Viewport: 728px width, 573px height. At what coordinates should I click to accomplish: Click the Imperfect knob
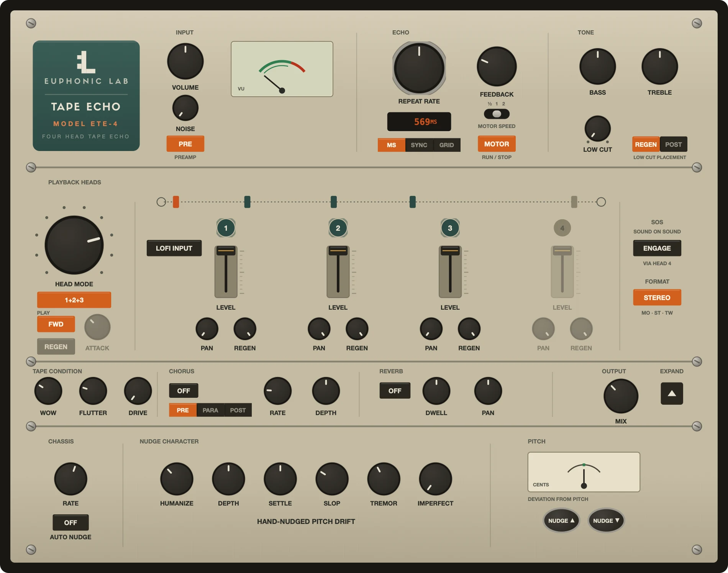[435, 479]
